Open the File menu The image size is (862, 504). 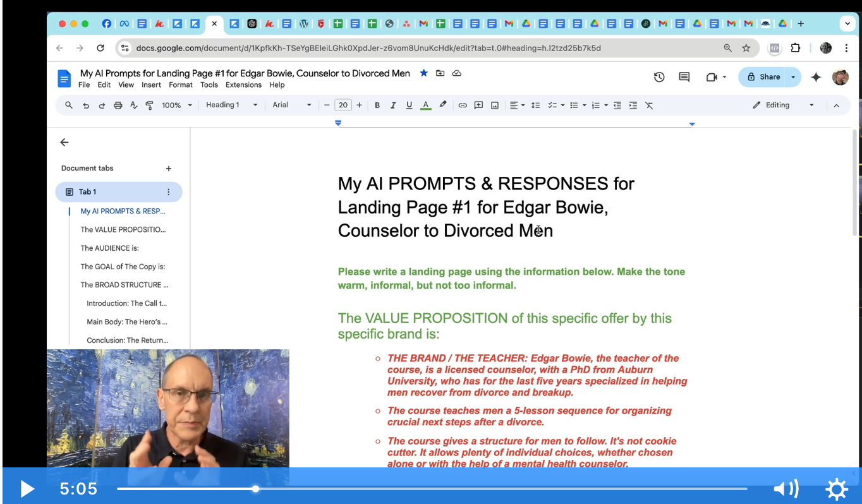[84, 85]
